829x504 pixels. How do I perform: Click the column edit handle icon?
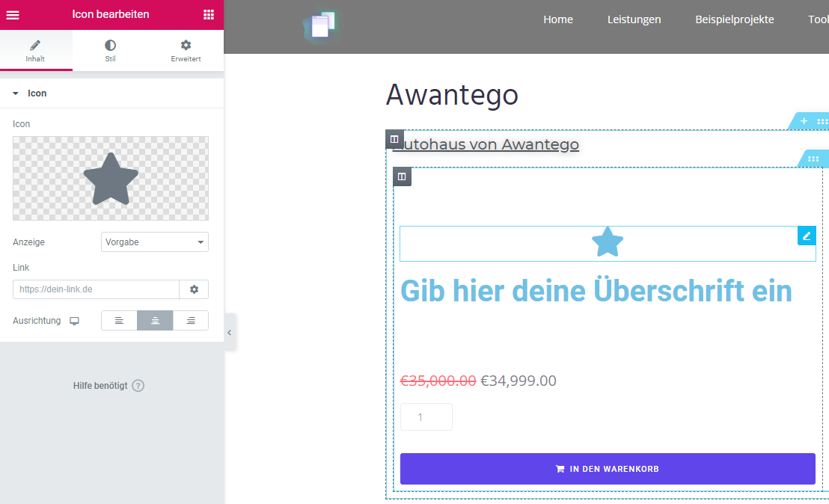tap(402, 176)
